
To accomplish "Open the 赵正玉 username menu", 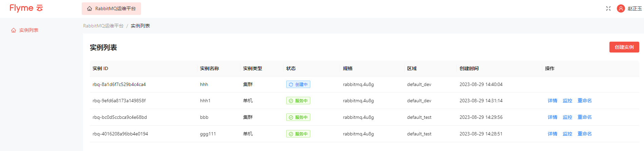I will point(634,9).
